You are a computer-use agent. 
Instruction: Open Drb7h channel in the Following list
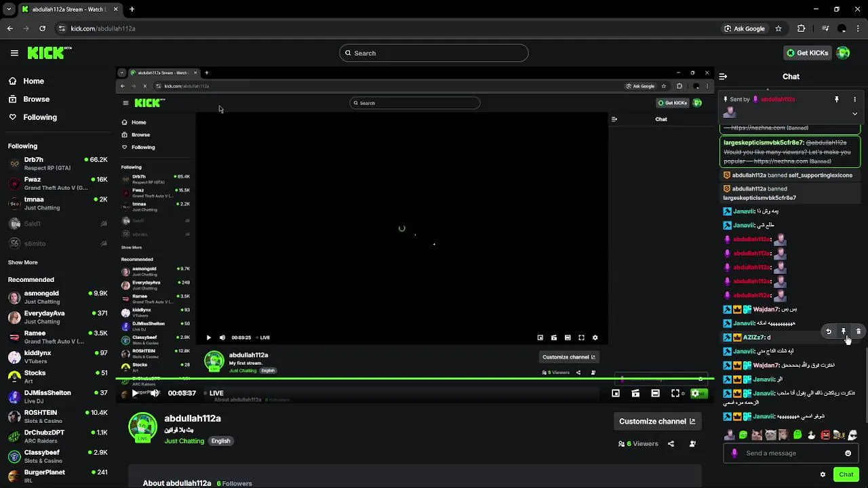pyautogui.click(x=58, y=163)
